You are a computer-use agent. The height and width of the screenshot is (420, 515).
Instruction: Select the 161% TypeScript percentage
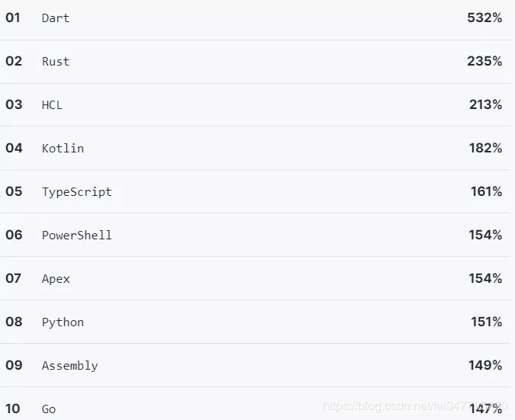pos(487,191)
